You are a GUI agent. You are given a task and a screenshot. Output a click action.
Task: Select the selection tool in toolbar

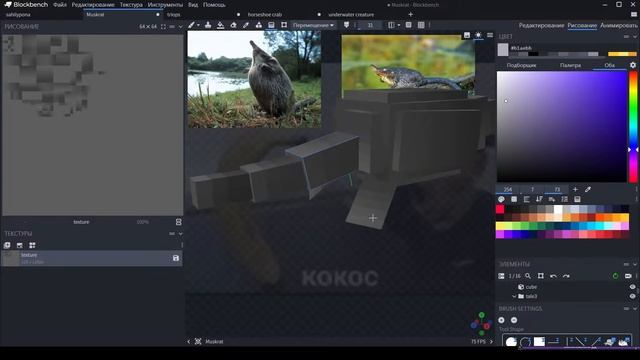(x=284, y=25)
